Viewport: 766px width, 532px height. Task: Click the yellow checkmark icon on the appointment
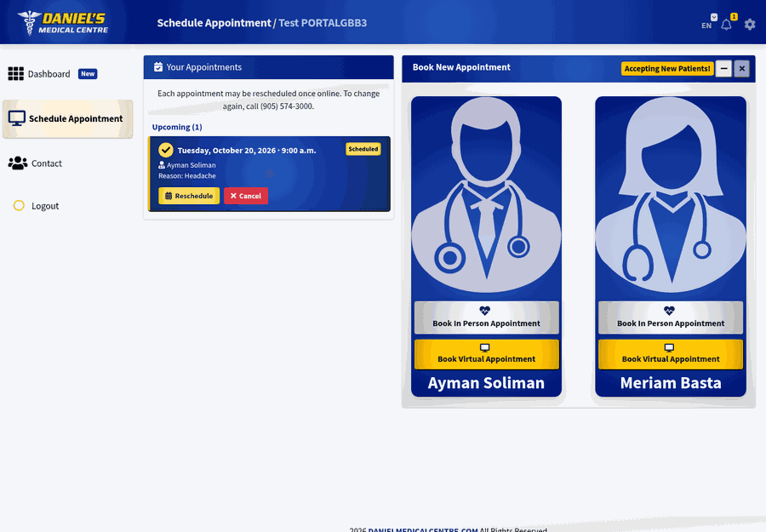click(166, 150)
